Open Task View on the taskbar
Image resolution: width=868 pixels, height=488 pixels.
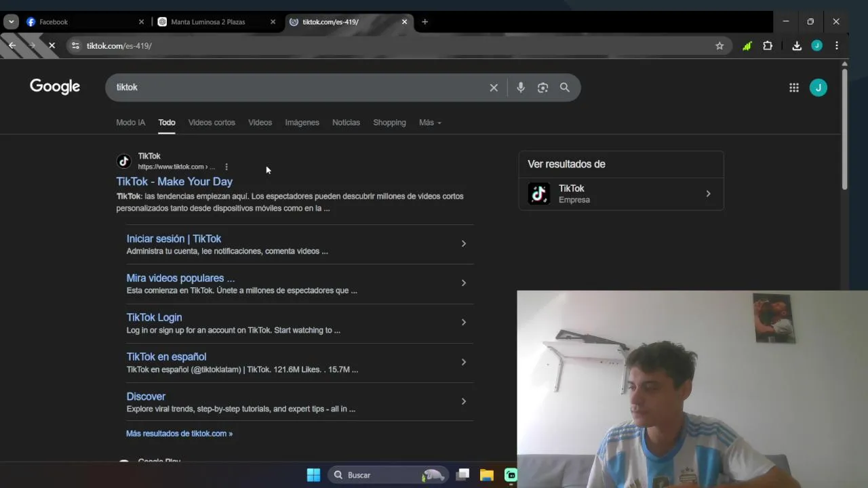click(463, 474)
